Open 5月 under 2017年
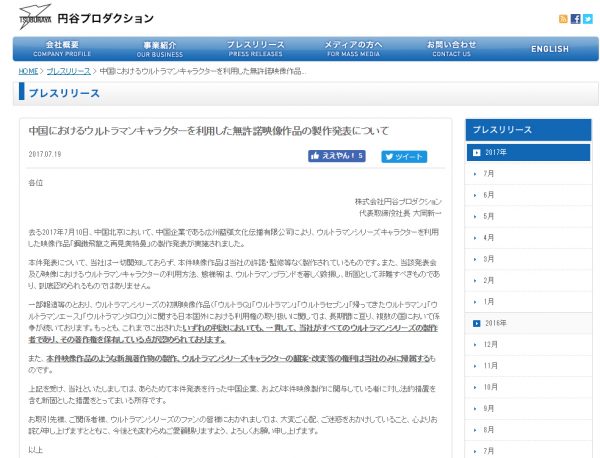Screen dimensions: 600x458 pyautogui.click(x=528, y=217)
